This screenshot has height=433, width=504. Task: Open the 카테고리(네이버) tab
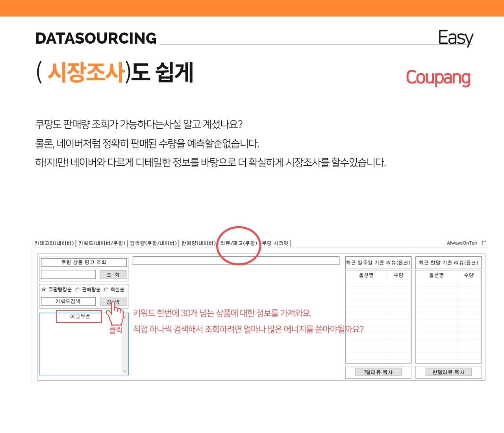coord(54,243)
